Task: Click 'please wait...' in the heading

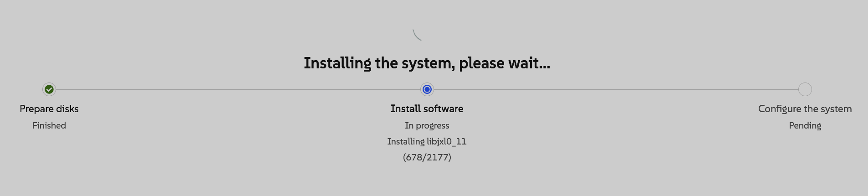Action: point(505,63)
